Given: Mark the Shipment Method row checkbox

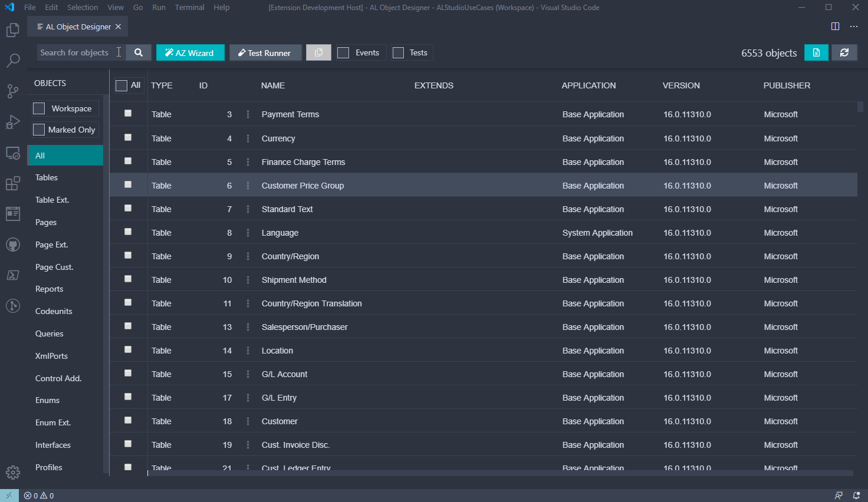Looking at the screenshot, I should (128, 279).
